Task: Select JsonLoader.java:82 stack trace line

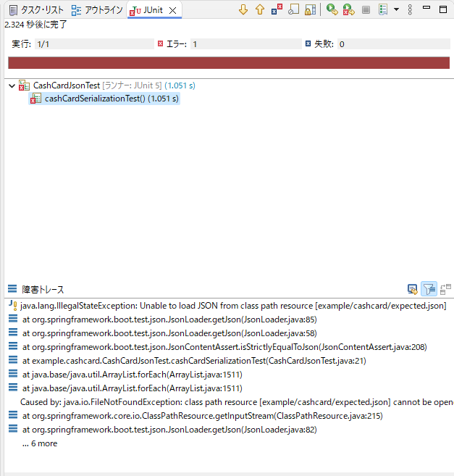Action: tap(169, 430)
